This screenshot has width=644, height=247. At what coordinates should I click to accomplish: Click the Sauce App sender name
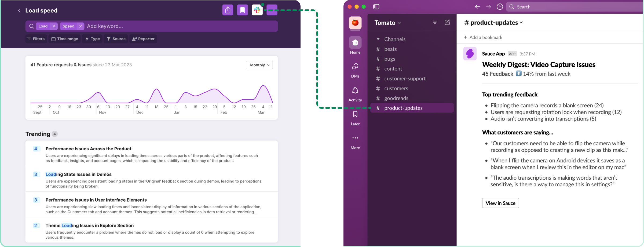tap(493, 54)
